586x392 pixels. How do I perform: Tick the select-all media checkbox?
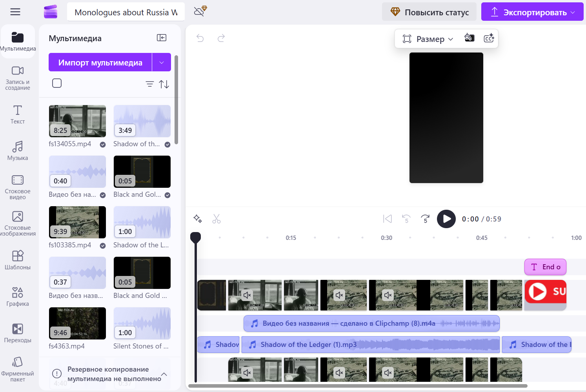click(x=57, y=83)
